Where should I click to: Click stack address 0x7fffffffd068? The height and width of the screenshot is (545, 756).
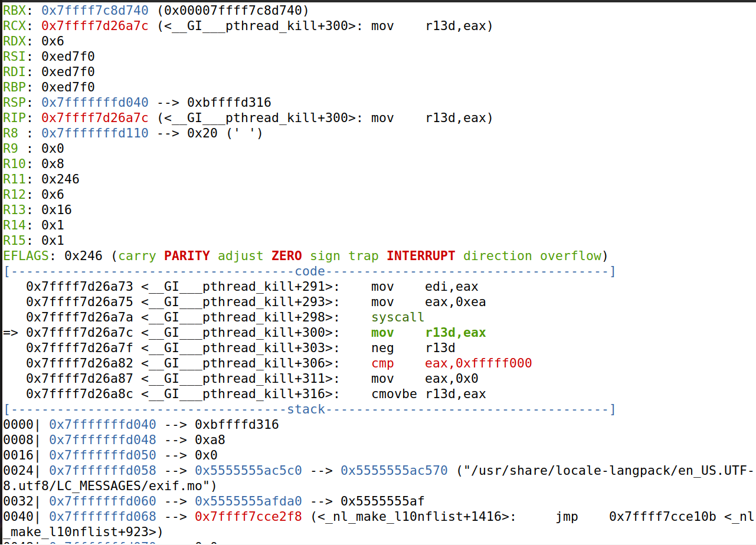[103, 517]
